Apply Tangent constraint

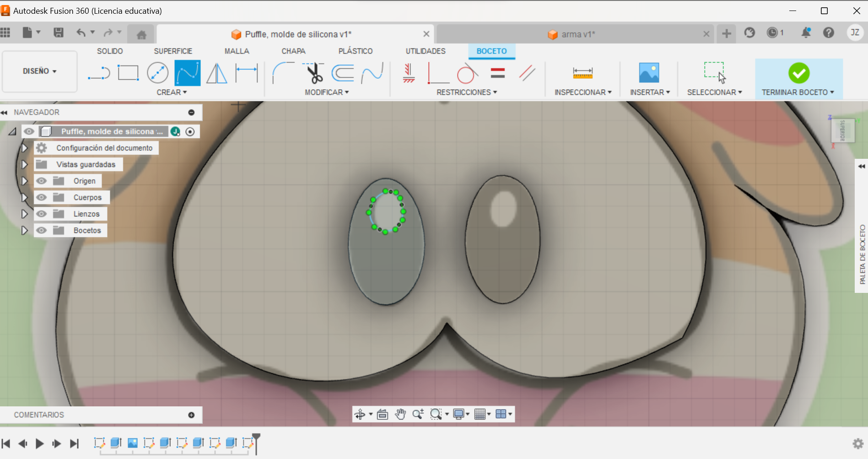[x=467, y=73]
